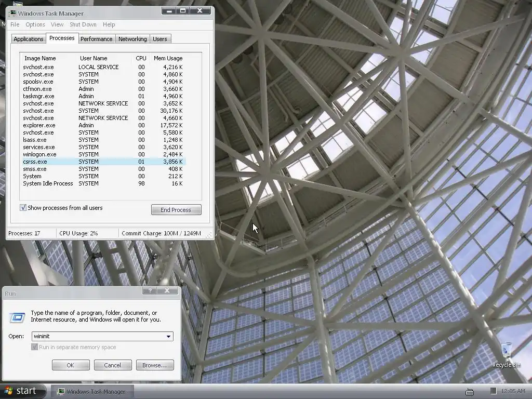Click the 12:05 AM taskbar clock

(x=513, y=391)
